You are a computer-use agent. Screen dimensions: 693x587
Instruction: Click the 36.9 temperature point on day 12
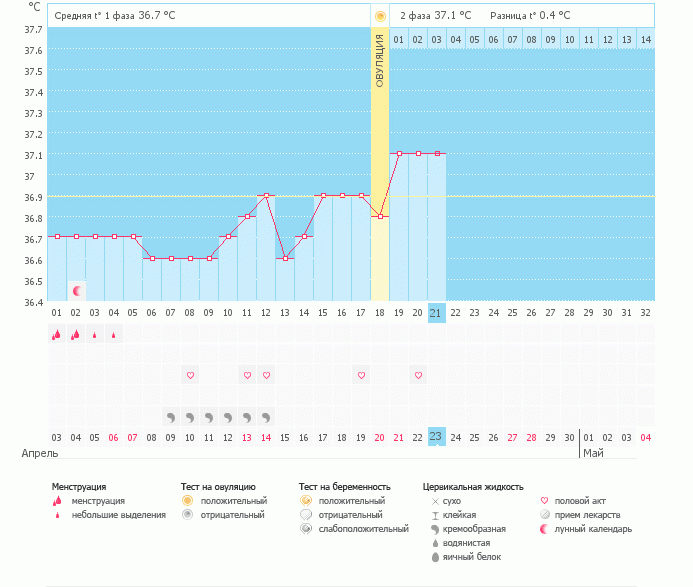(x=266, y=196)
